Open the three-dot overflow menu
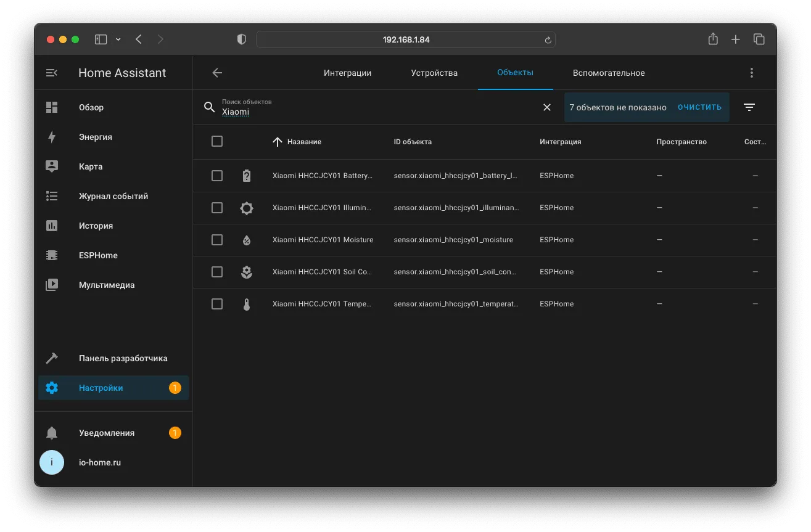Screen dimensions: 811x532 (752, 73)
